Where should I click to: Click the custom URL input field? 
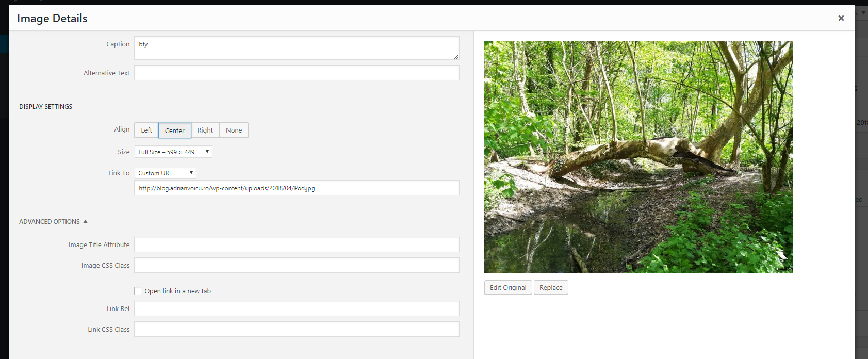tap(297, 188)
